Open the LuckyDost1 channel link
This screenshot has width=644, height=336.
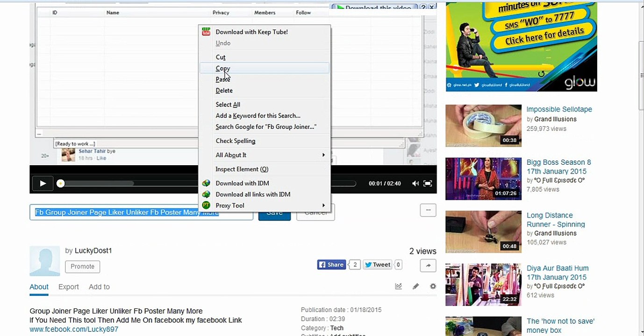93,251
